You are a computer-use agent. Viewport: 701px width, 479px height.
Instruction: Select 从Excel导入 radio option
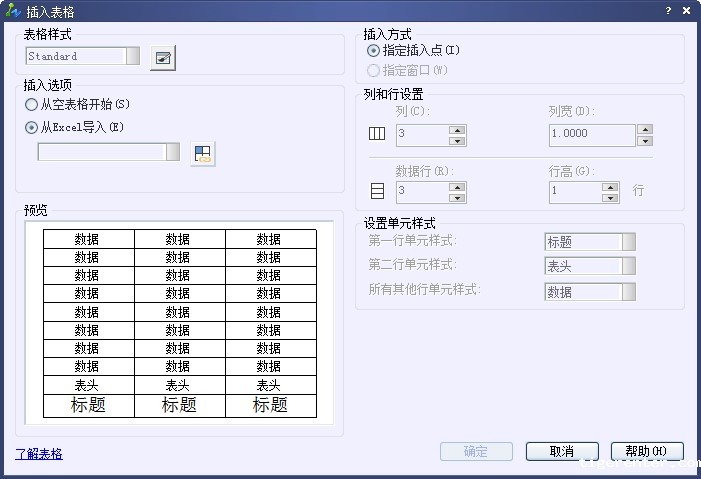pos(32,127)
